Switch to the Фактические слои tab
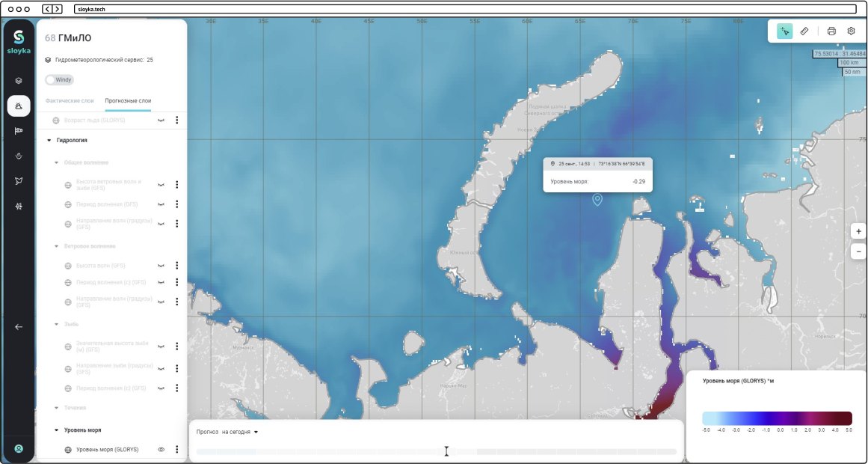868x464 pixels. pos(70,101)
